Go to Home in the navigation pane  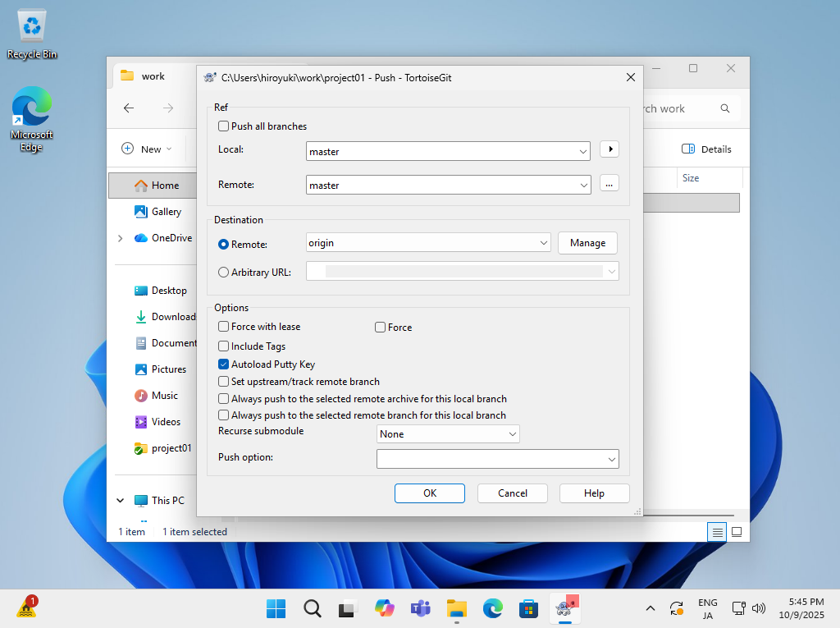[x=164, y=186]
